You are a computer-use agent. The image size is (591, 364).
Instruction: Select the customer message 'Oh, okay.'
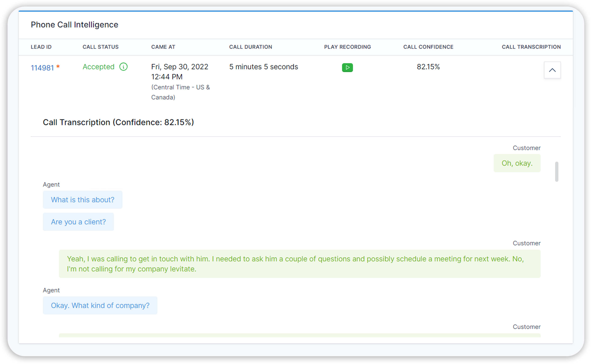pyautogui.click(x=517, y=163)
